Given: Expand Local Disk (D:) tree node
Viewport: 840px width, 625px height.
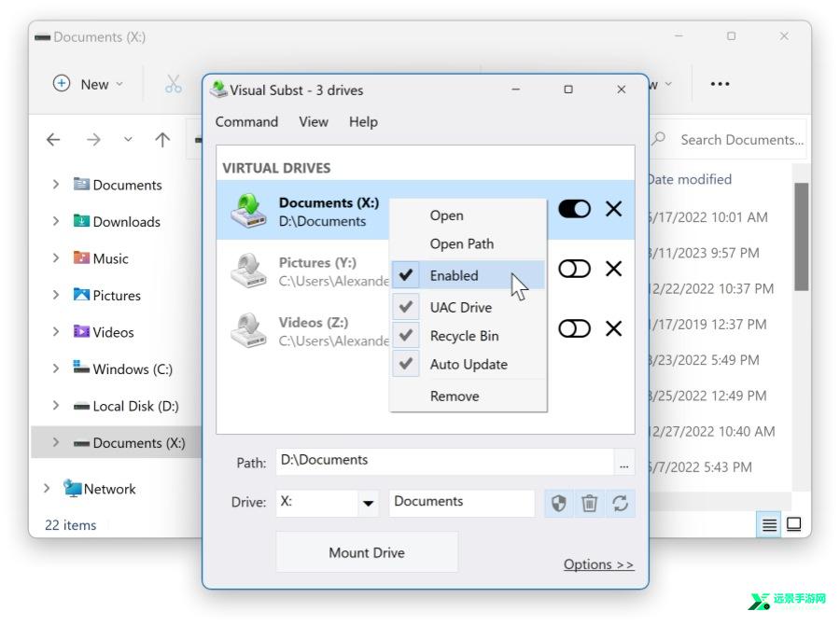Looking at the screenshot, I should click(x=56, y=406).
